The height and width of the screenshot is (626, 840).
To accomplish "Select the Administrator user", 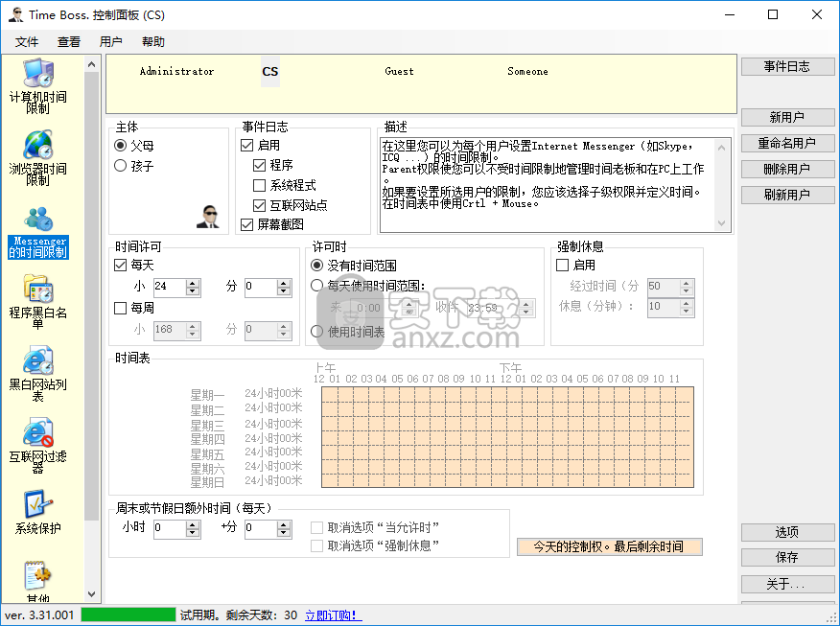I will coord(176,71).
